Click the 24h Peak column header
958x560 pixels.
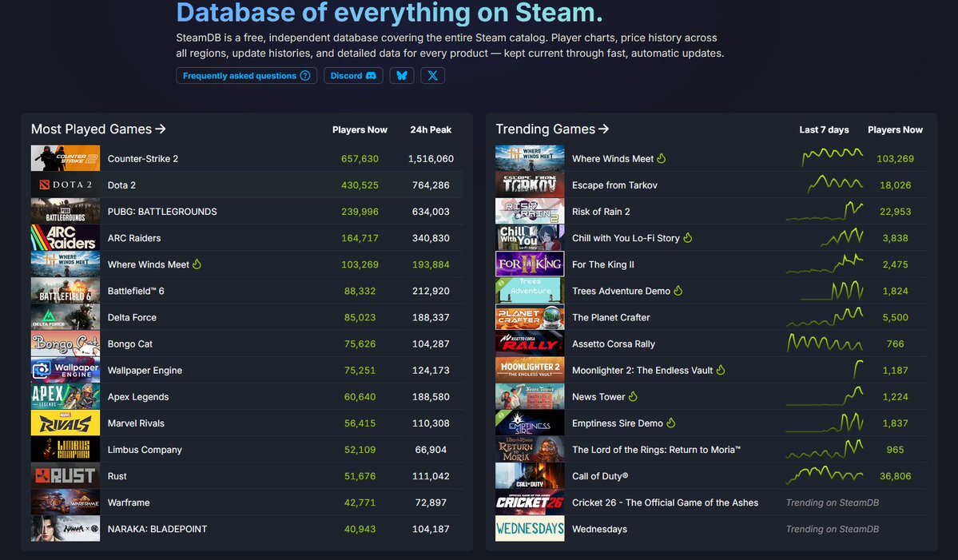431,130
